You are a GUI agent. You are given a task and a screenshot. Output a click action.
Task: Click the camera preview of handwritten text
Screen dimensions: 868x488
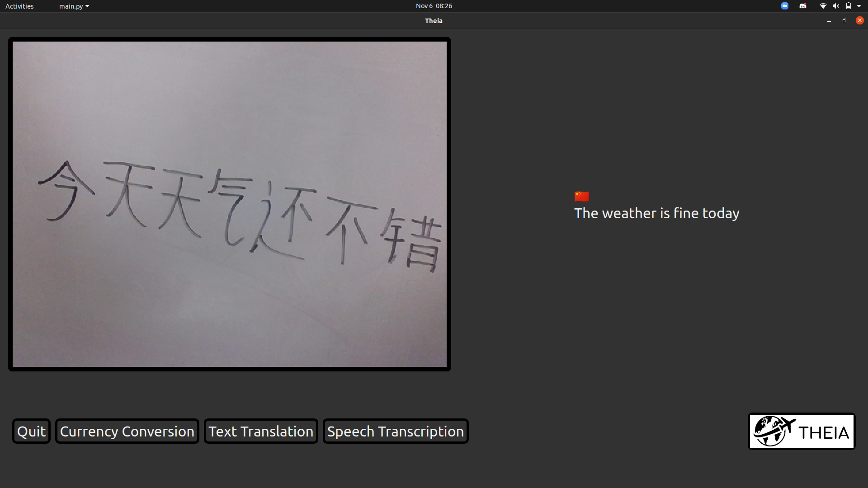229,204
